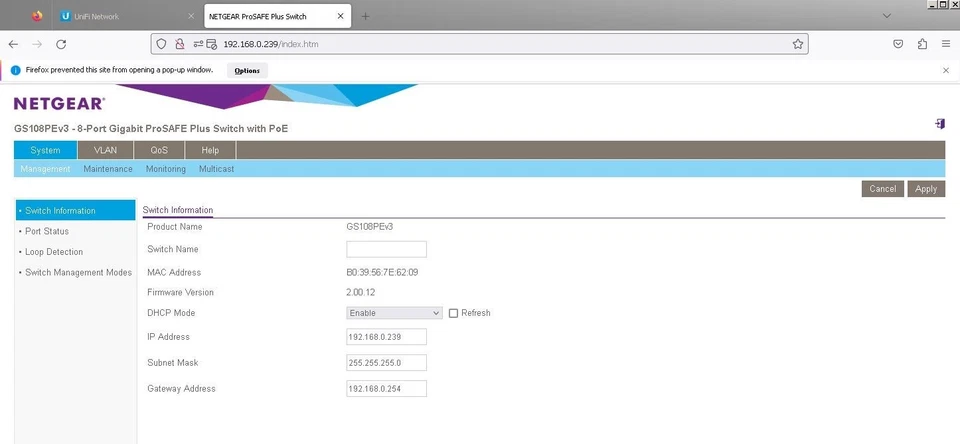Screen dimensions: 960x444
Task: Reload the page with the refresh icon
Action: 61,44
